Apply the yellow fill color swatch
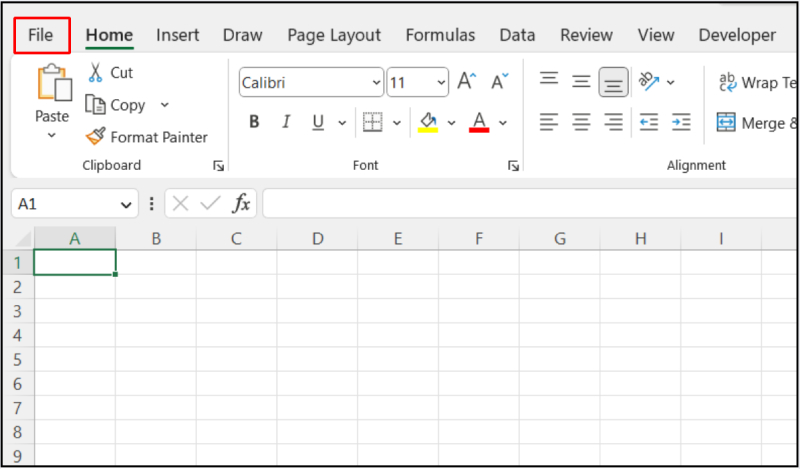 tap(428, 122)
